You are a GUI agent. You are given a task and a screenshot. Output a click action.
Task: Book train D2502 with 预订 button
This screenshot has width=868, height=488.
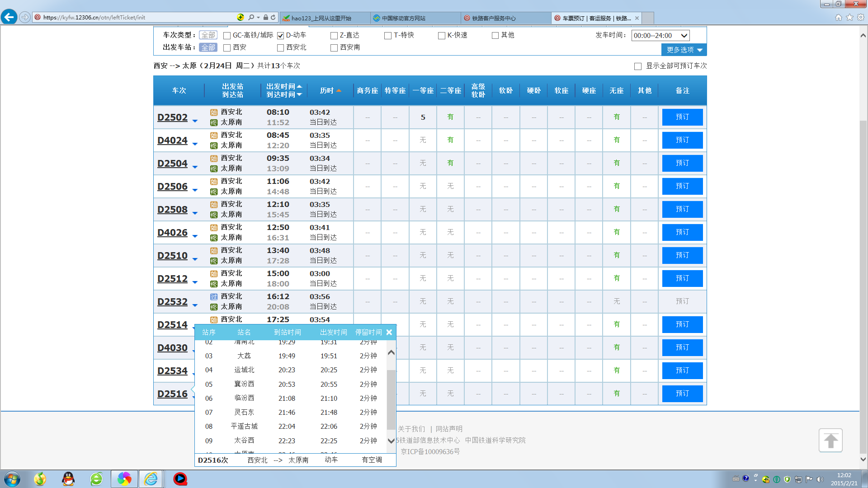pyautogui.click(x=682, y=117)
